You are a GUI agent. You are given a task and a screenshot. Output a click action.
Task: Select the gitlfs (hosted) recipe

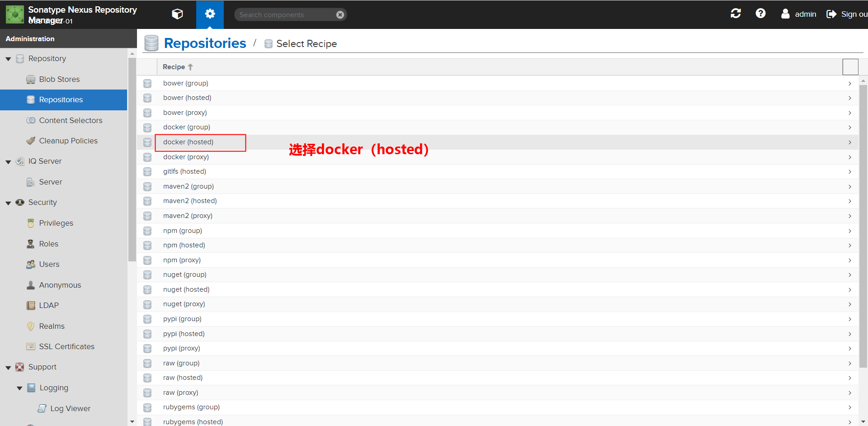point(497,171)
